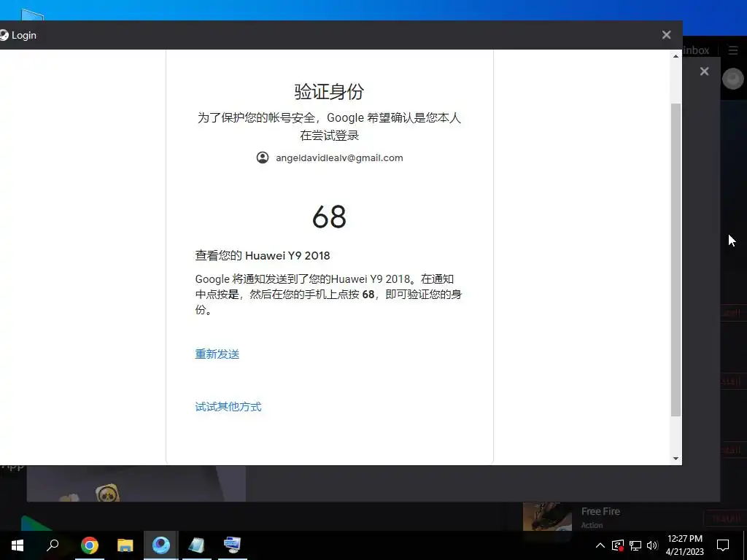Viewport: 747px width, 560px height.
Task: Click the account avatar icon beside the email
Action: (x=263, y=157)
